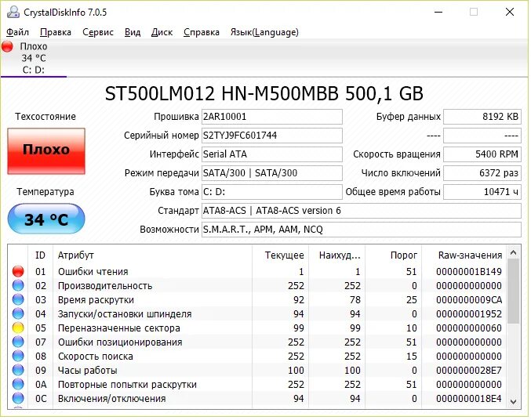Open the Диск menu
The width and height of the screenshot is (531, 420).
pyautogui.click(x=162, y=32)
